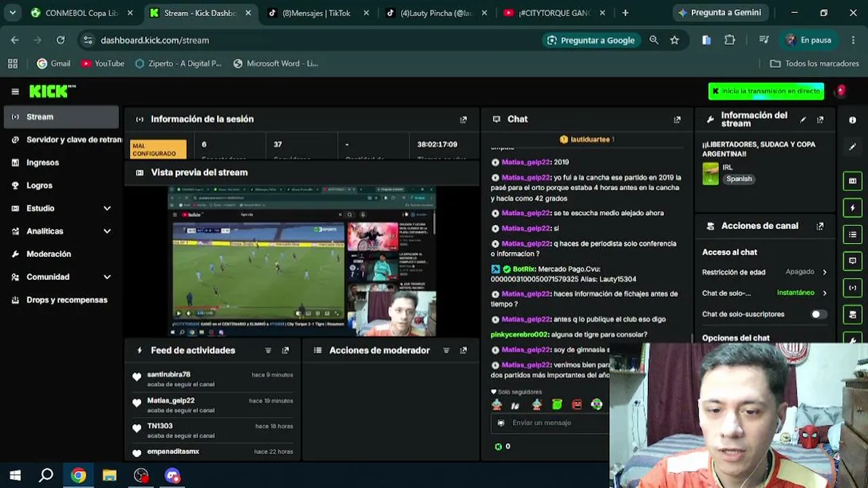
Task: Pop out the Feed de actividades panel
Action: tap(285, 350)
